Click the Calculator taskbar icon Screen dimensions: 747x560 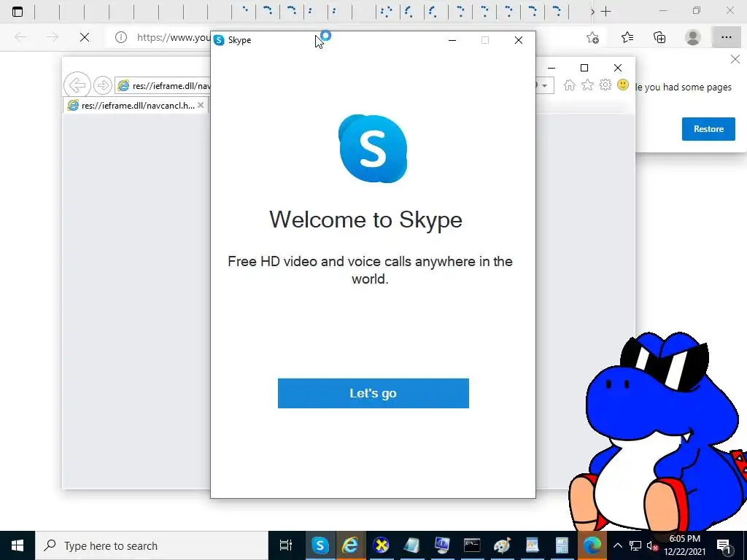point(562,545)
